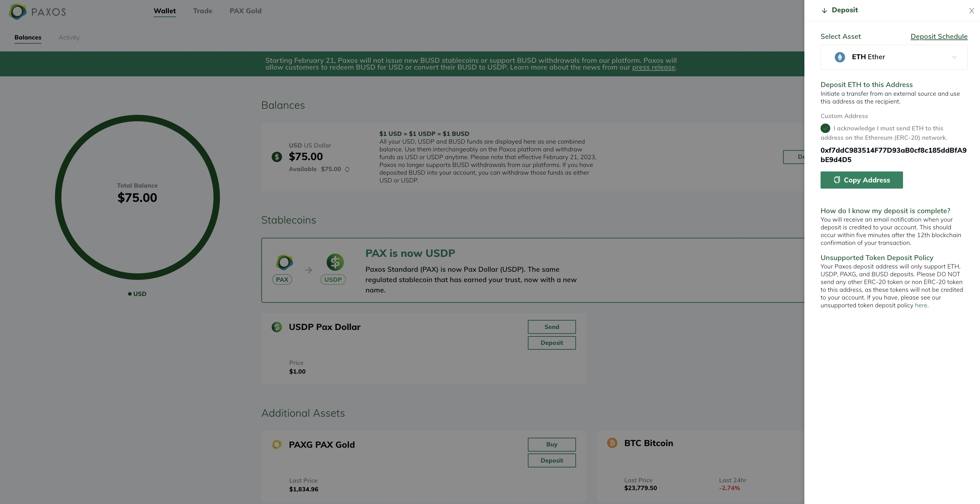Click the PAX token icon

pos(284,262)
